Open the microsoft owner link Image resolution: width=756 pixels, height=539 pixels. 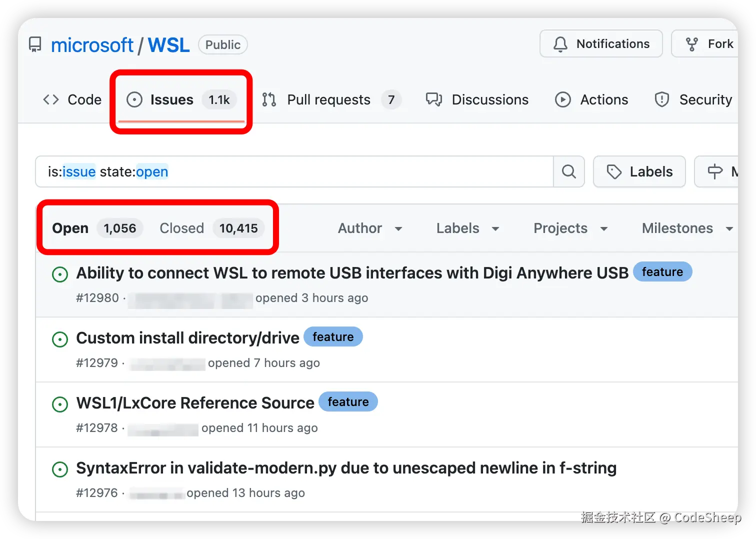click(92, 45)
